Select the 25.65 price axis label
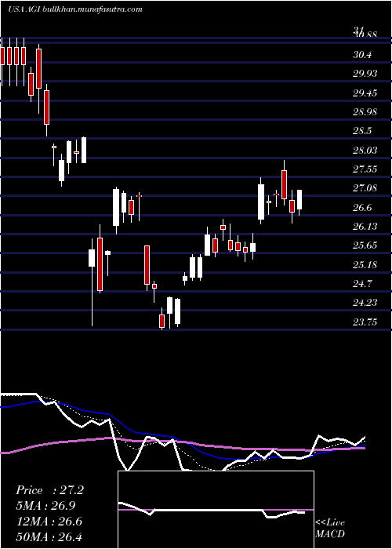 pos(365,245)
